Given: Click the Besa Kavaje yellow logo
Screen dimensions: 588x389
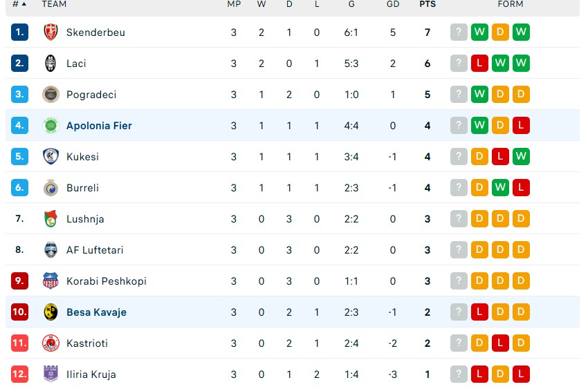Looking at the screenshot, I should tap(50, 312).
